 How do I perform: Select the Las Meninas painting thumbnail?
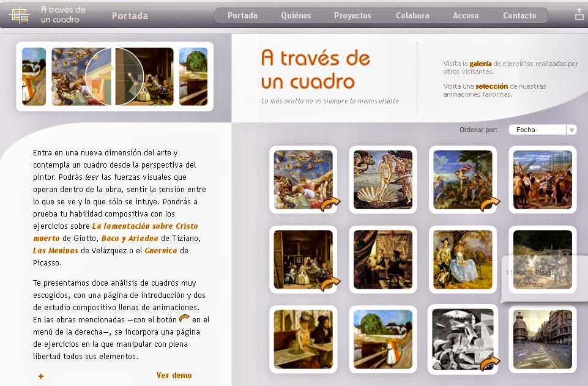(x=303, y=259)
